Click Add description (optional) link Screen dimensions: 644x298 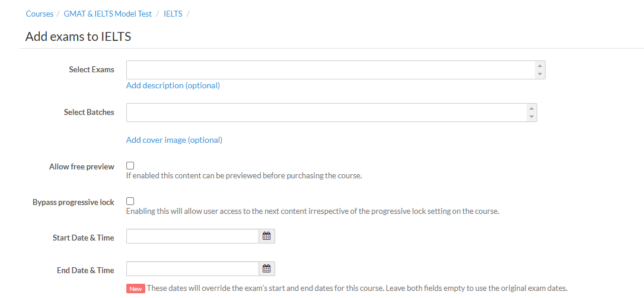point(173,85)
